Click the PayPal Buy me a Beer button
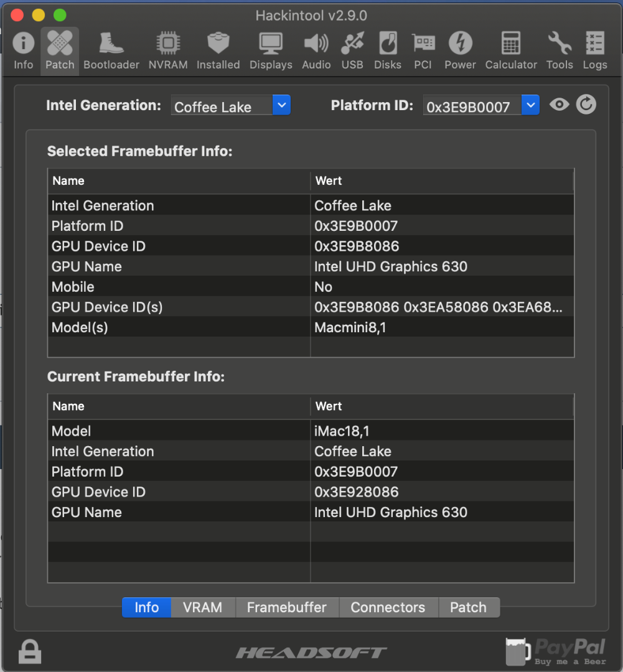Viewport: 623px width, 672px height. click(555, 651)
